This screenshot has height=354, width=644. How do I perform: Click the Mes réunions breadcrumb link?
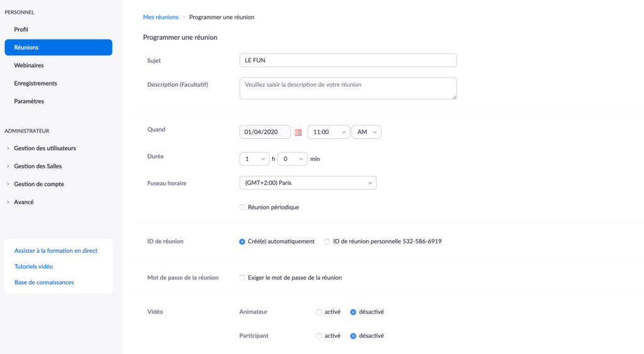click(160, 17)
